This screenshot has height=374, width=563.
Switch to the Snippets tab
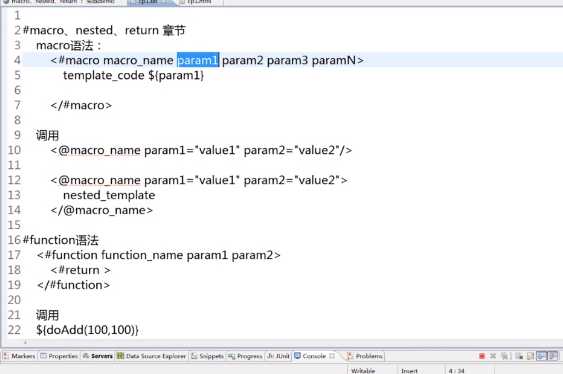208,356
